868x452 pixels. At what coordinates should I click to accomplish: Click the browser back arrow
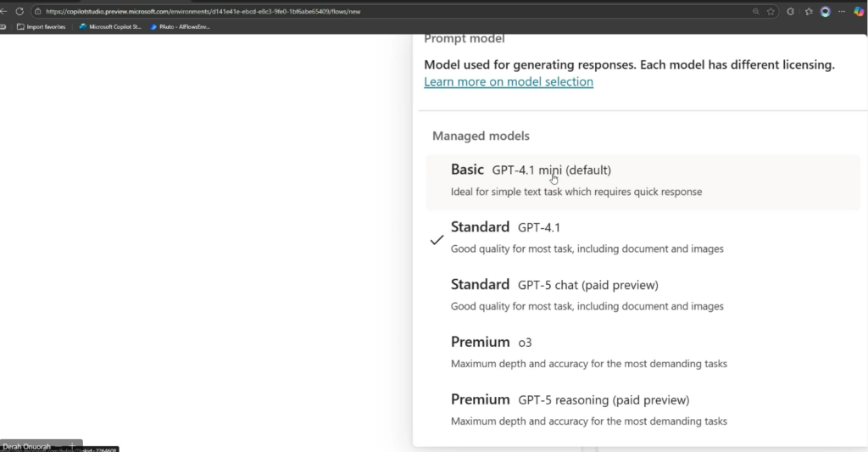[4, 11]
